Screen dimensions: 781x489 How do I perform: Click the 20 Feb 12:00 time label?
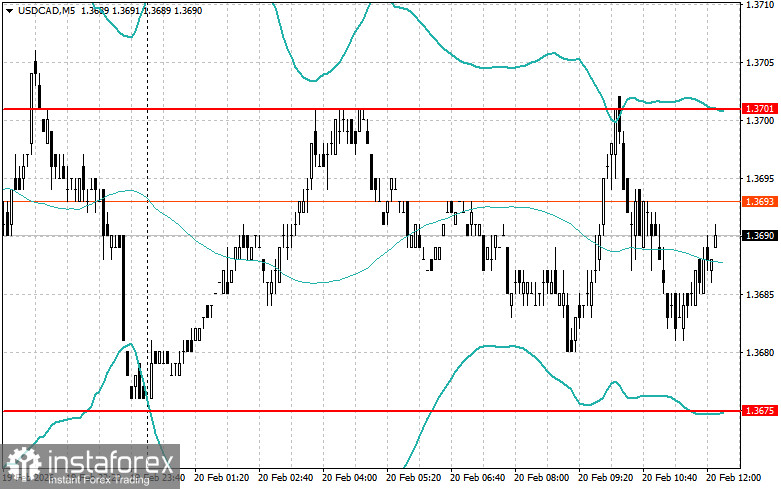pyautogui.click(x=734, y=478)
